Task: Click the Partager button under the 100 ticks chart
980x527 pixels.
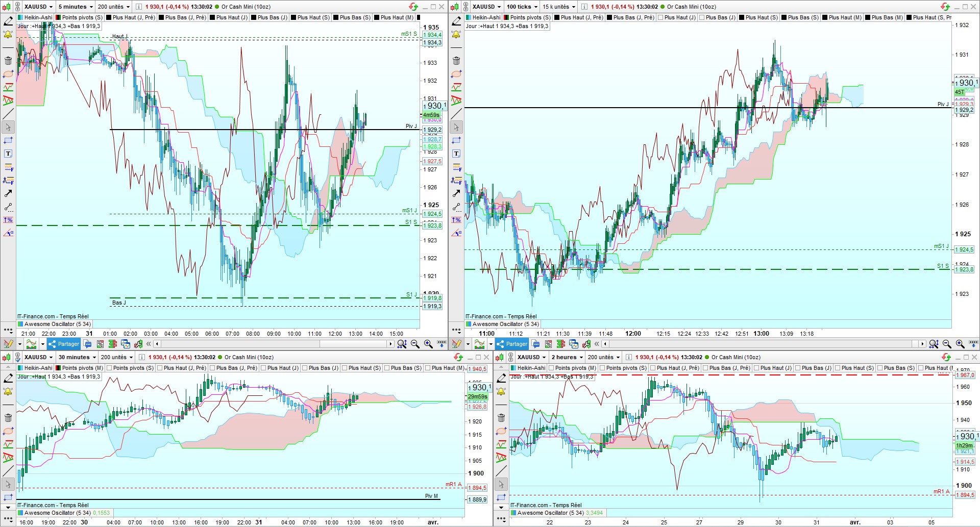Action: click(512, 344)
